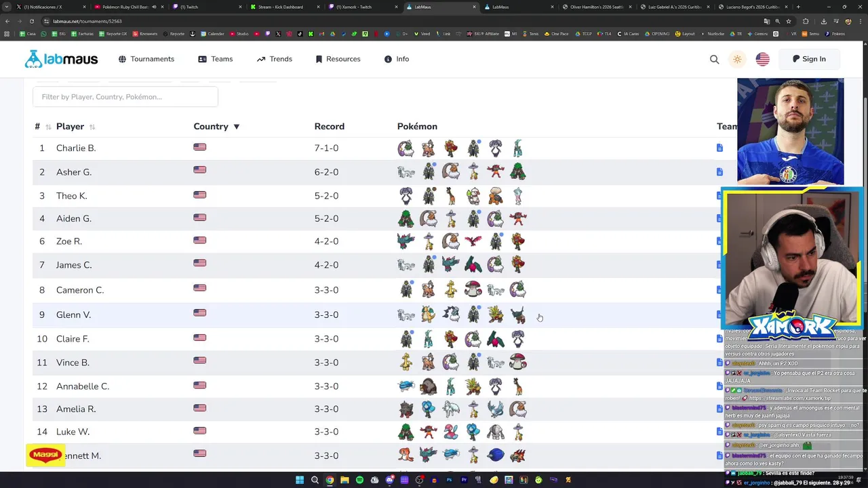
Task: Click the 6-2-0 record of Asher G.
Action: click(326, 172)
